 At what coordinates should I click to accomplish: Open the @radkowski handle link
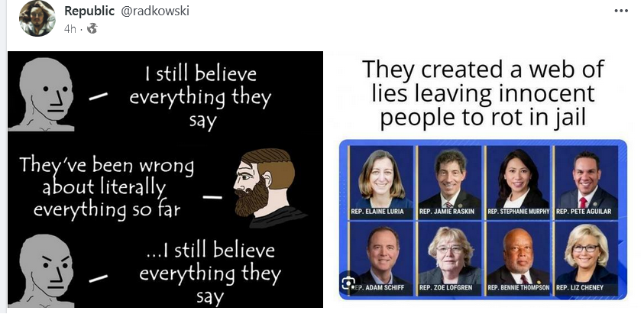point(154,11)
